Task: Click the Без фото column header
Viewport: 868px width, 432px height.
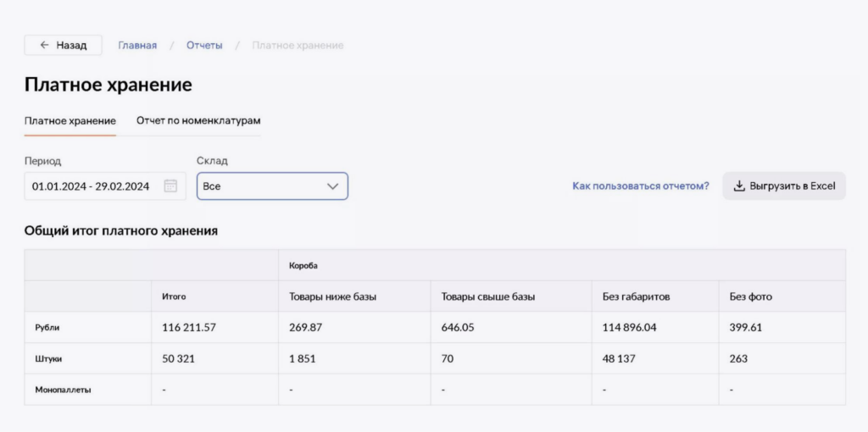Action: coord(750,296)
